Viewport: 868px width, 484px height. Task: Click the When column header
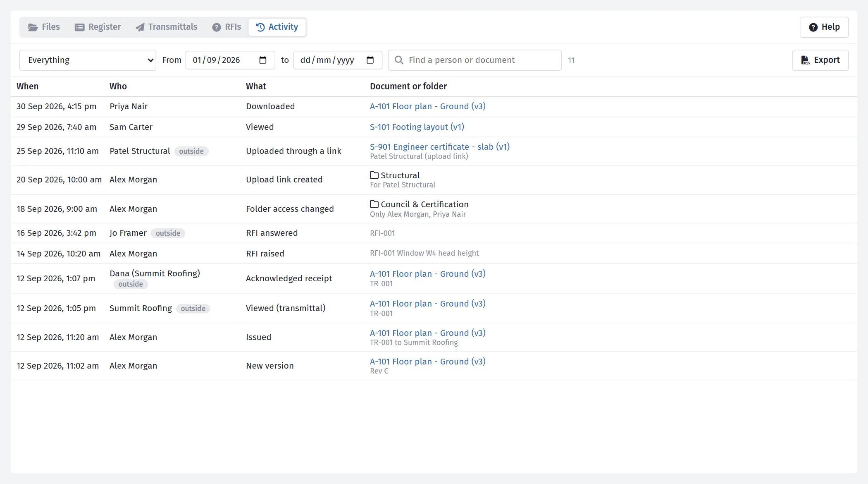(27, 86)
